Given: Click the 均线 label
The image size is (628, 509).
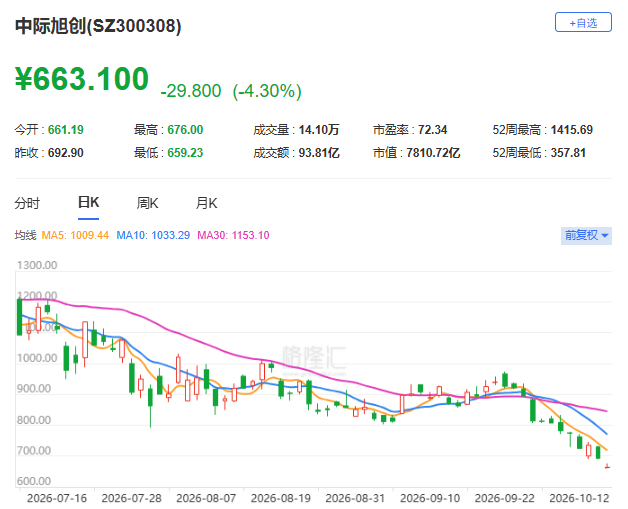Looking at the screenshot, I should 25,235.
